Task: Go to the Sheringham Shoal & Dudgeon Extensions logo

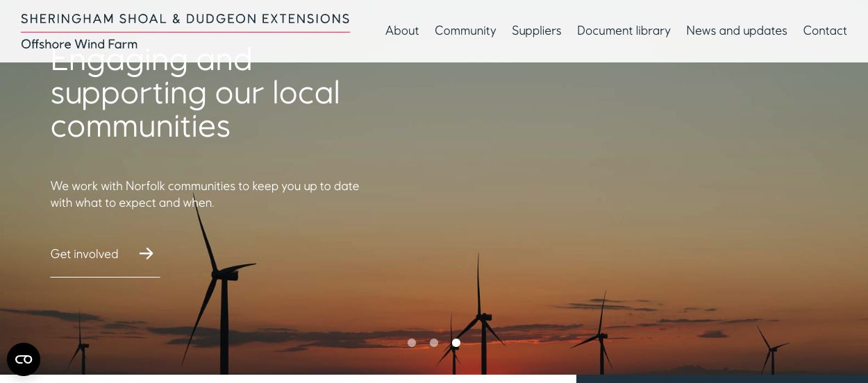Action: click(185, 31)
